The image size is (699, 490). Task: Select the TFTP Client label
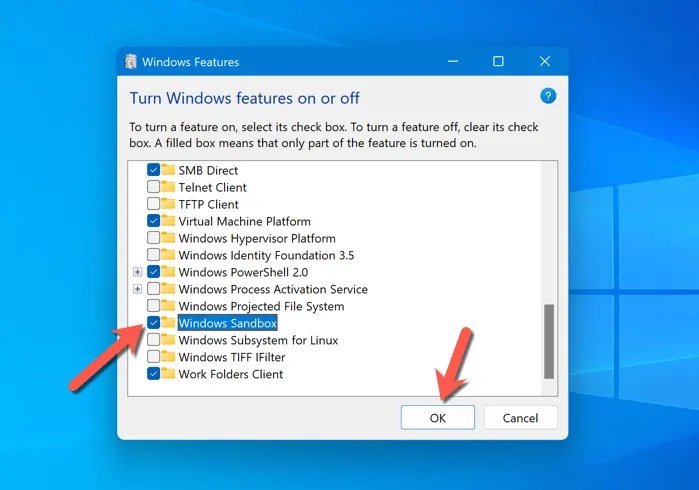[209, 204]
